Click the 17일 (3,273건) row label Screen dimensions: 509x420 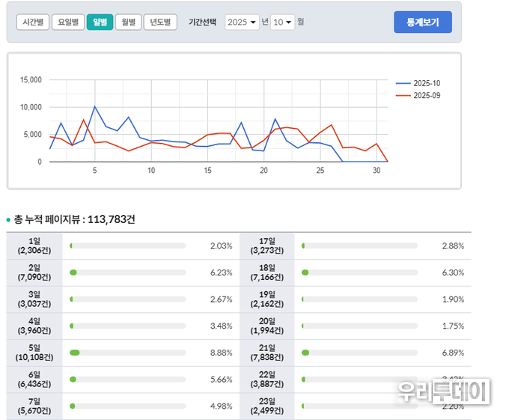266,246
